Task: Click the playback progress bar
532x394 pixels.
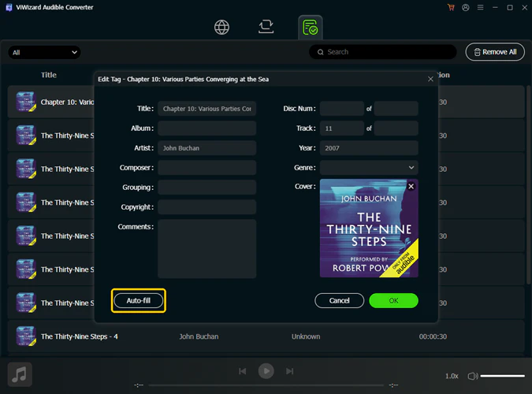Action: click(266, 385)
